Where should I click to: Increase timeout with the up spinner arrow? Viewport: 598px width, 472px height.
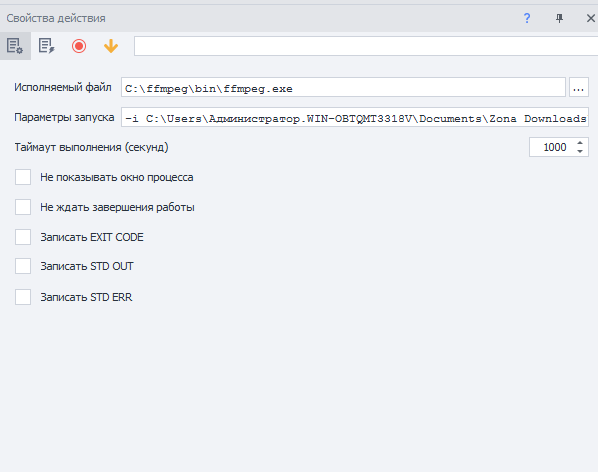click(580, 143)
